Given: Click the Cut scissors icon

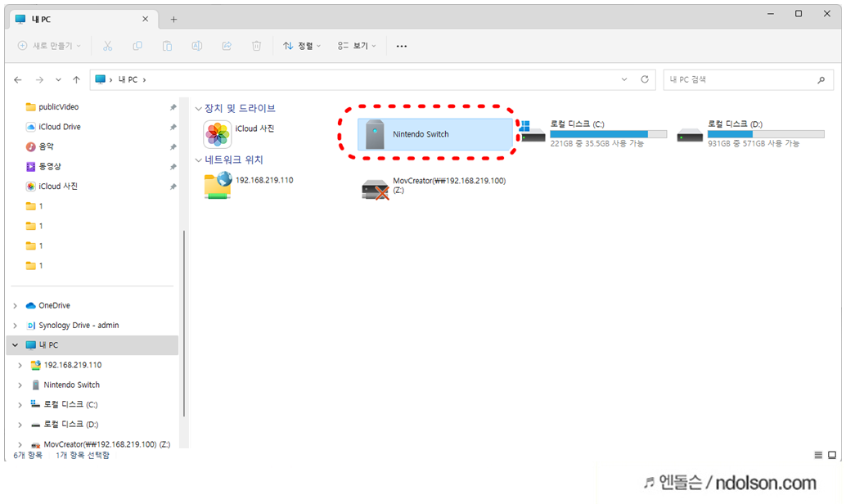Looking at the screenshot, I should click(107, 46).
